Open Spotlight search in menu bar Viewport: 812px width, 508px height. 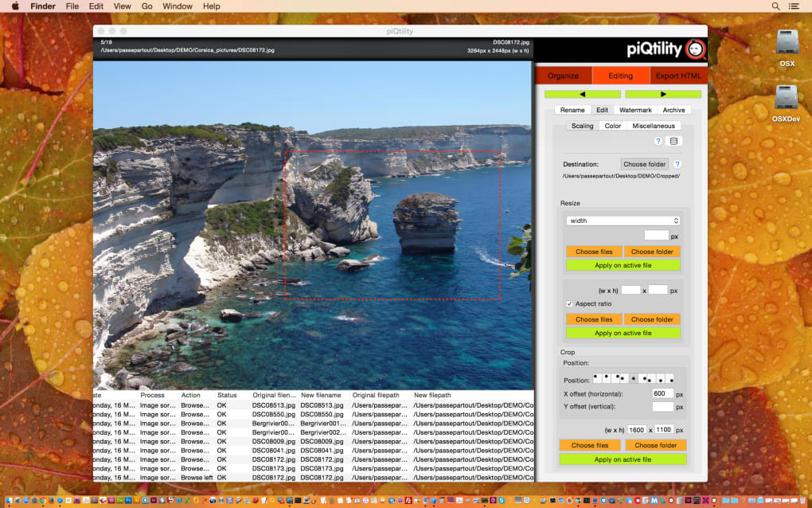[x=775, y=6]
